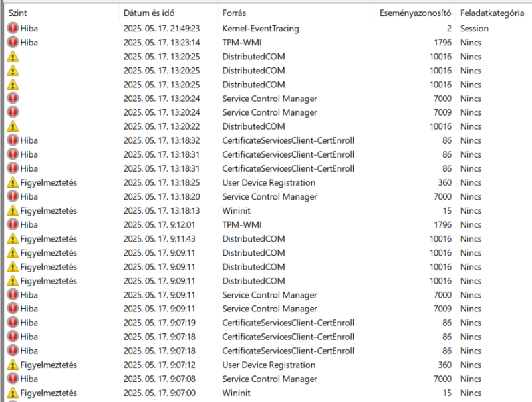
Task: Click Hiba label in the 9:07:08 row
Action: (29, 379)
